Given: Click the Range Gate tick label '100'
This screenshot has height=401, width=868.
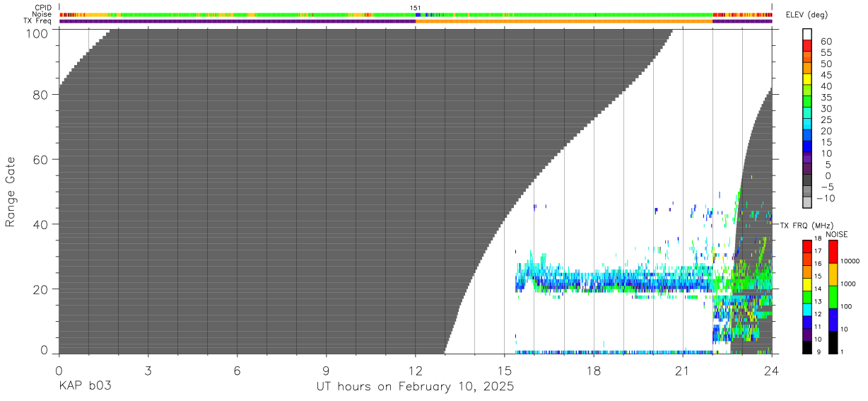Looking at the screenshot, I should (38, 33).
